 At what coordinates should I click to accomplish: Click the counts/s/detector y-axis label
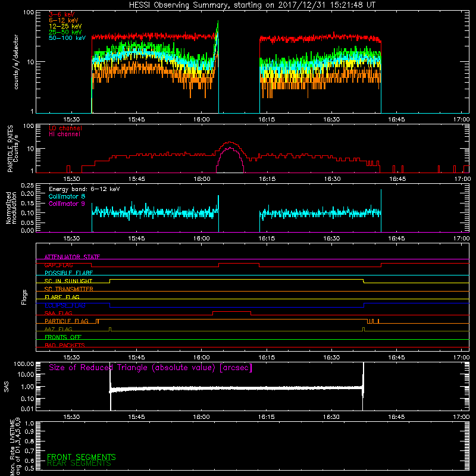[x=16, y=62]
